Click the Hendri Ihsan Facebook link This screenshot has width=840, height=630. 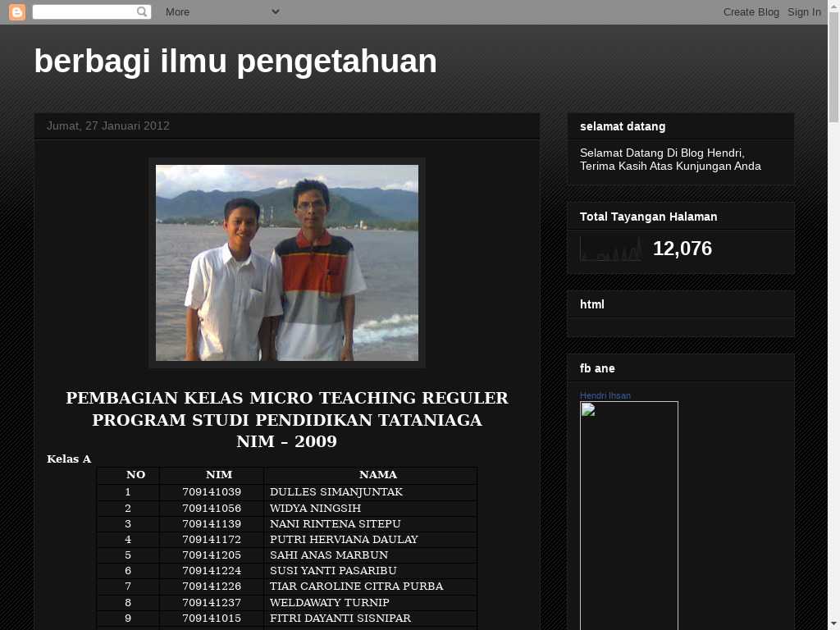click(x=605, y=396)
